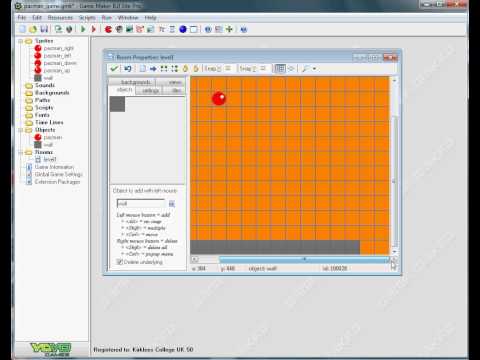Screen dimensions: 480x360
Task: Click the Shift instances blue arrow icon
Action: [153, 68]
